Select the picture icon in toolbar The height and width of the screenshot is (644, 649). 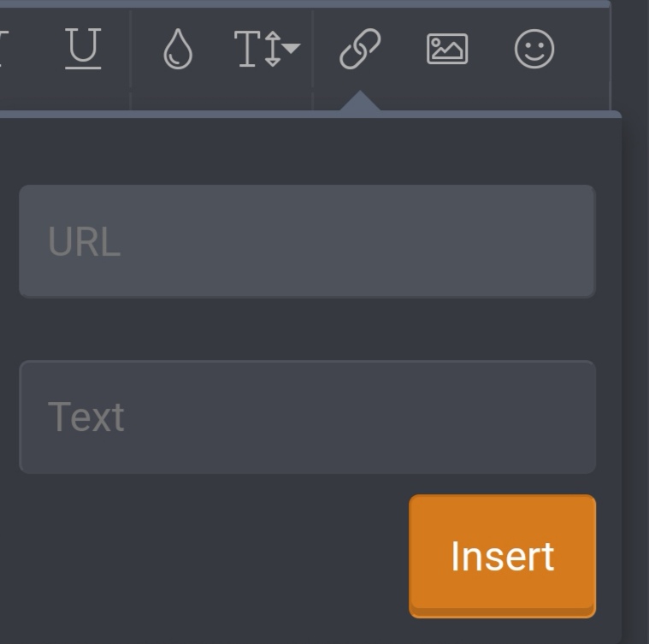447,50
